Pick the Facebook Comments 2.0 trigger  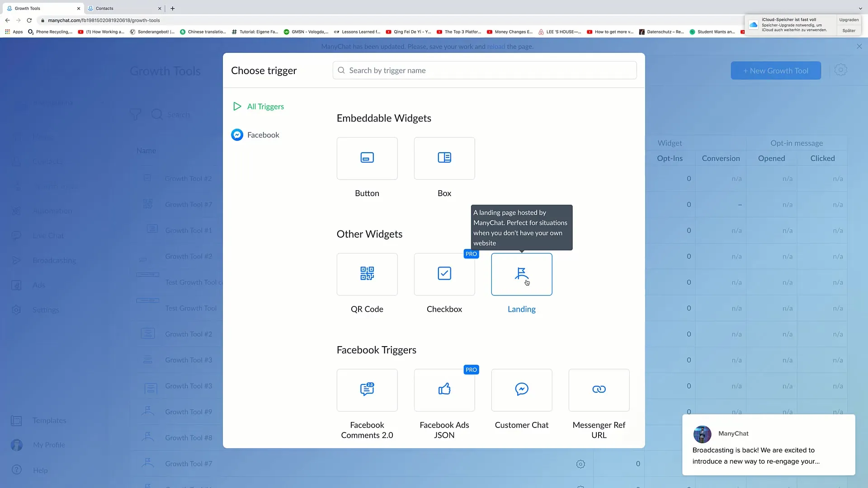(x=367, y=390)
